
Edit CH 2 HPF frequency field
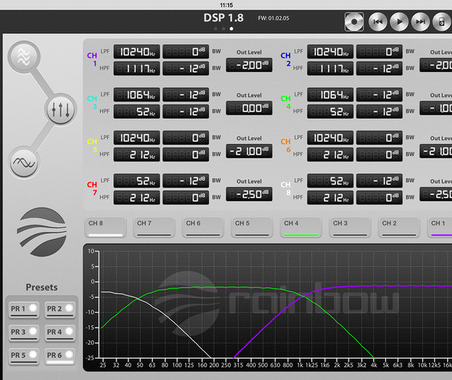330,69
